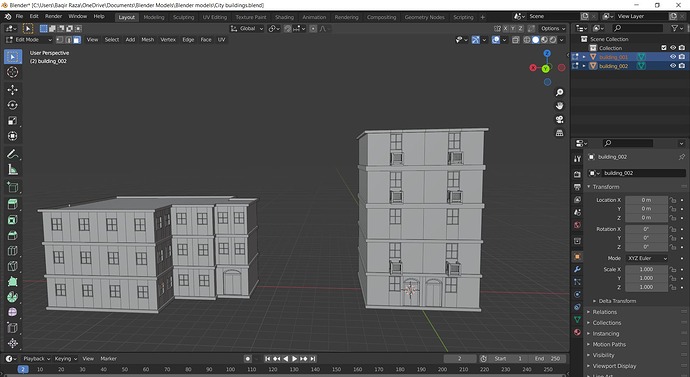Hide building_001 with its eye icon
690x377 pixels.
(673, 57)
